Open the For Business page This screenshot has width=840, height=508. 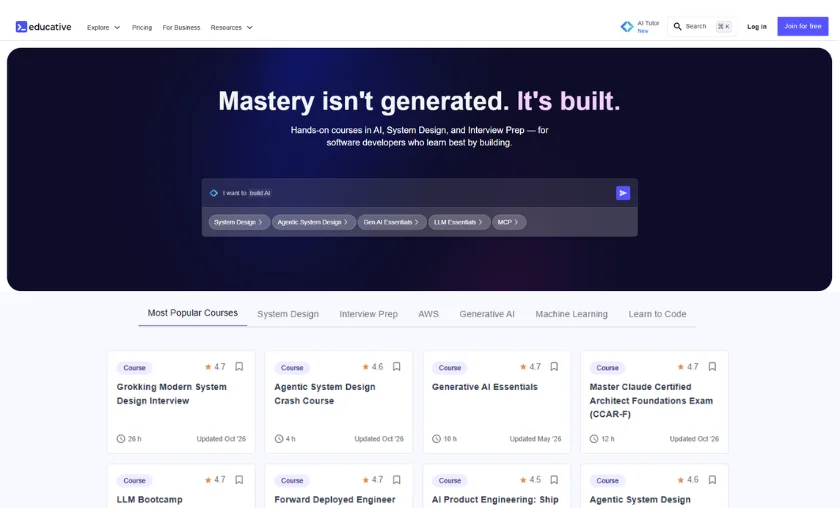pyautogui.click(x=181, y=27)
